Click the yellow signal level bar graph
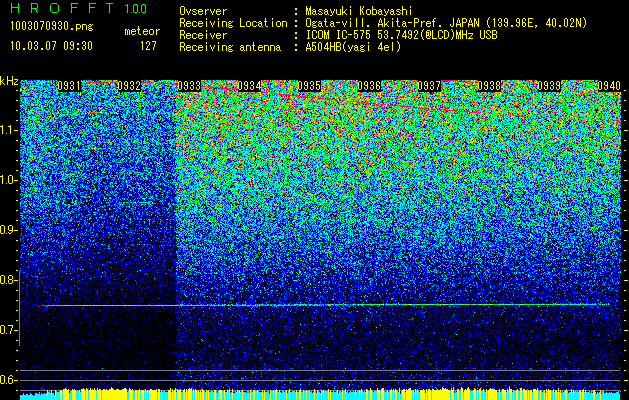The width and height of the screenshot is (629, 400). tap(320, 394)
